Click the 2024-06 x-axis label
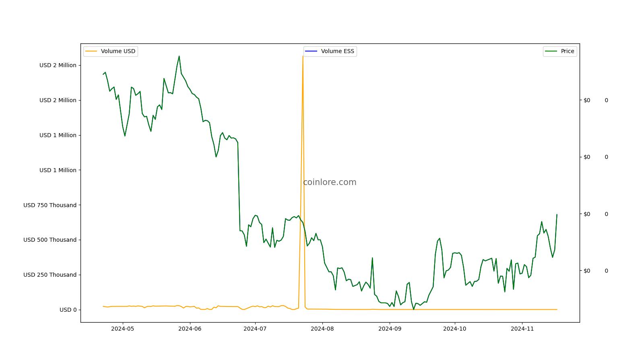This screenshot has height=362, width=644. [x=190, y=329]
